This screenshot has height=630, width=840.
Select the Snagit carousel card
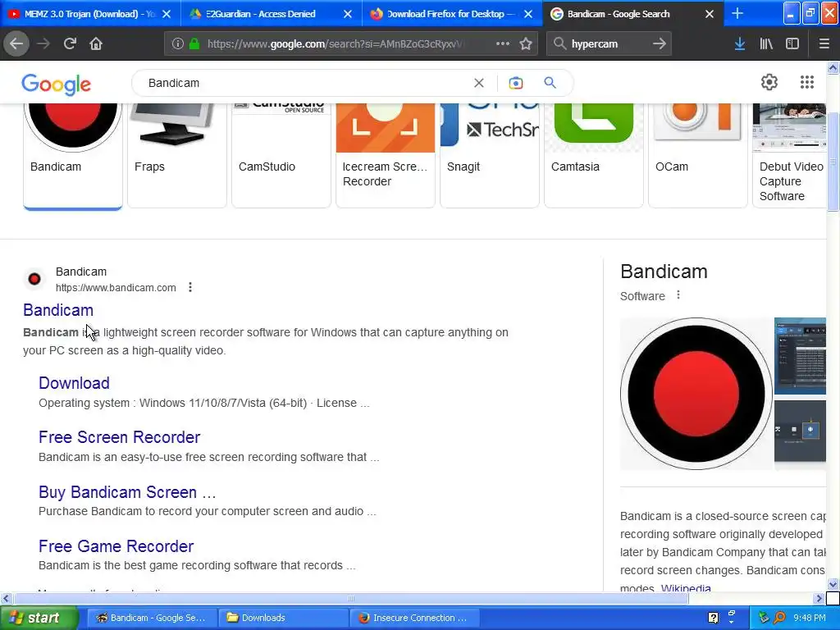click(x=490, y=155)
